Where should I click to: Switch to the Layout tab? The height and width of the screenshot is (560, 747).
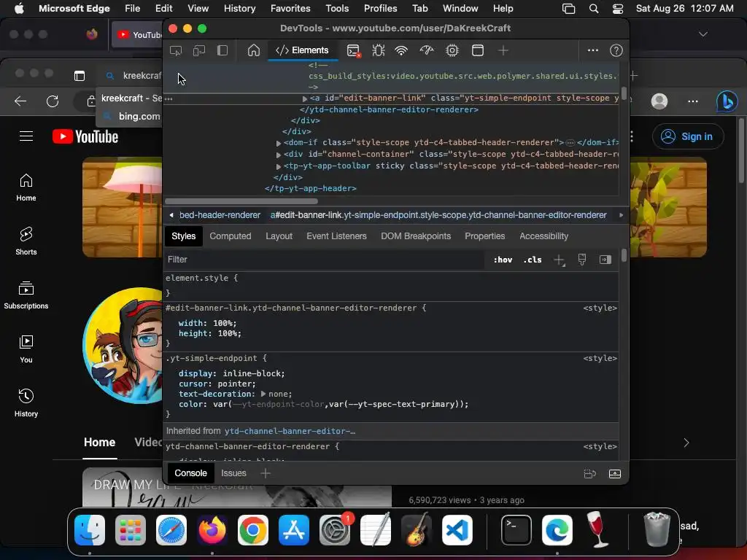279,236
